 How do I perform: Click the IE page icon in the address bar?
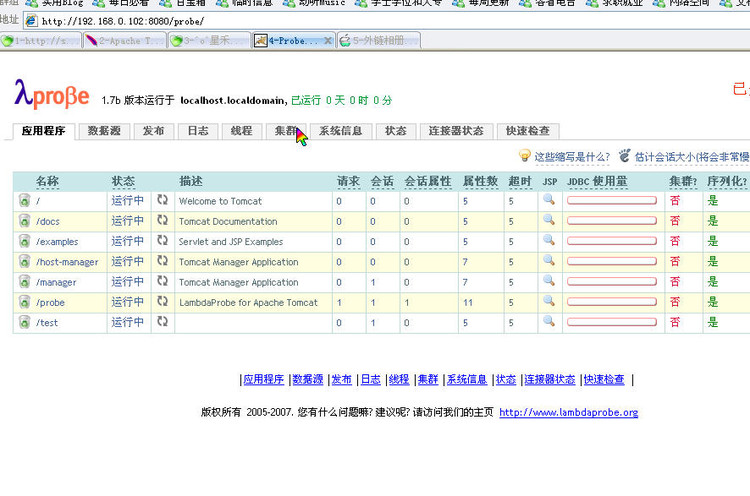(x=31, y=21)
